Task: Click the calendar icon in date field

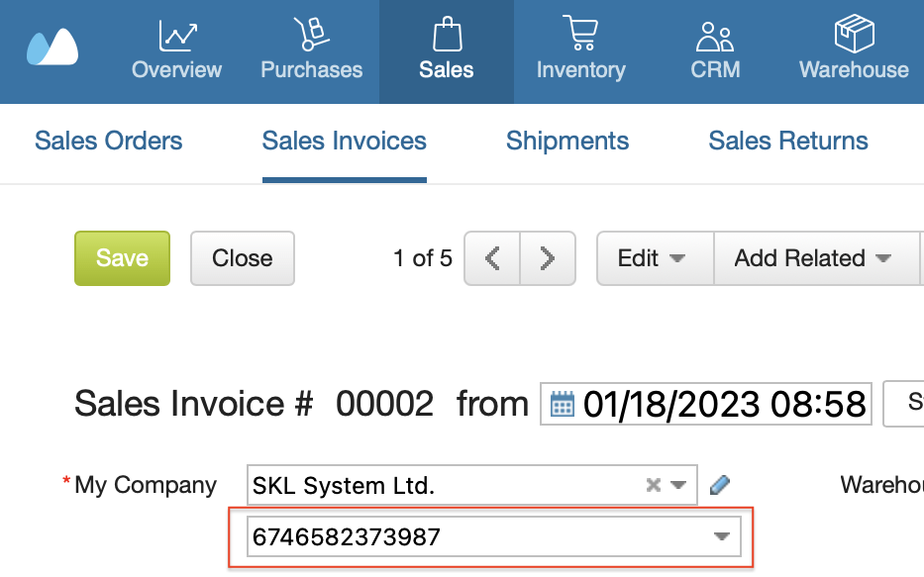Action: [563, 405]
